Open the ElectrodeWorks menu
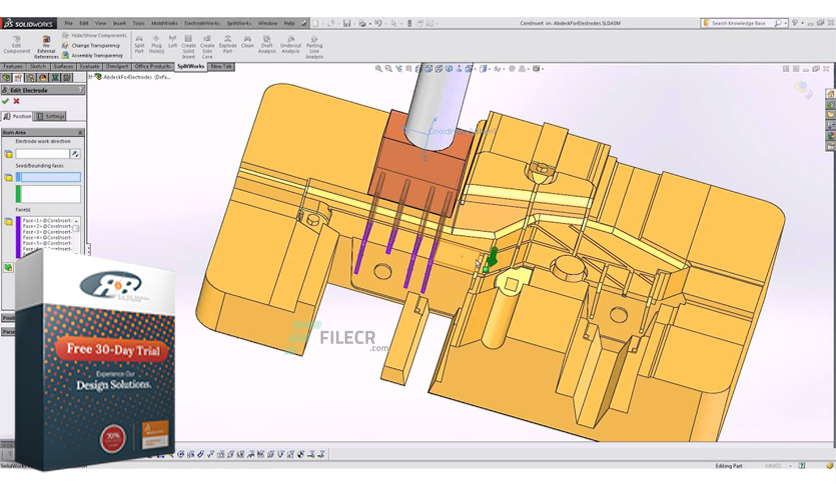836x484 pixels. point(202,23)
